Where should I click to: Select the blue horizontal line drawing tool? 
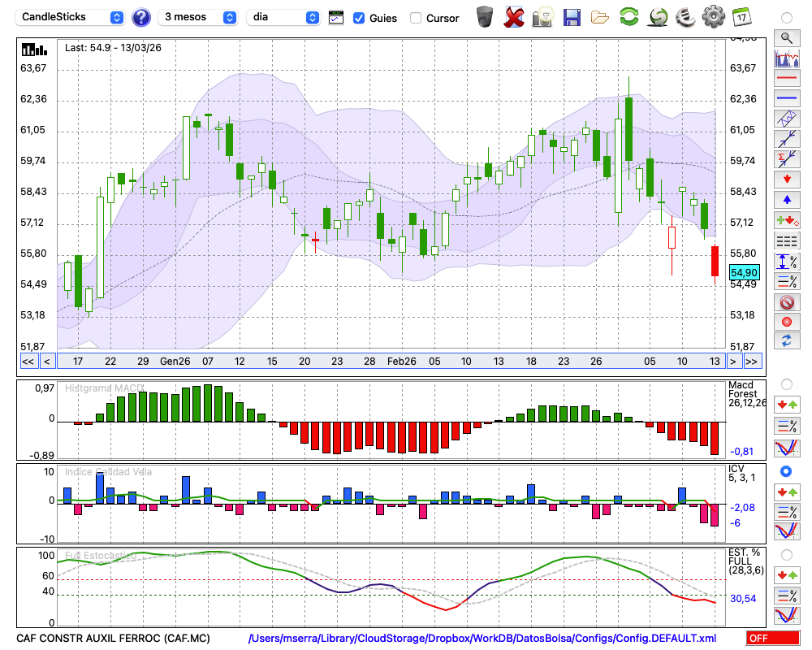(786, 98)
